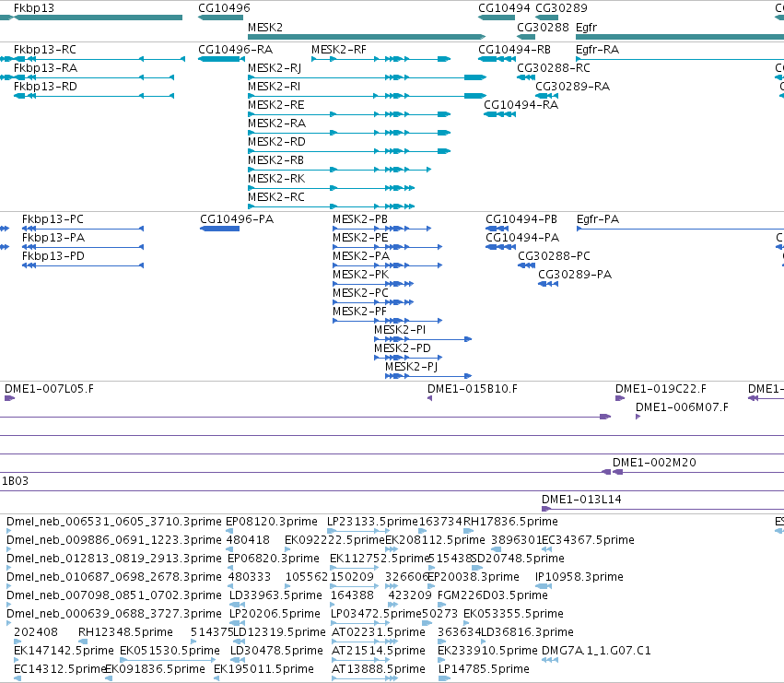
Task: Click the MESK2 gene label
Action: coord(265,27)
